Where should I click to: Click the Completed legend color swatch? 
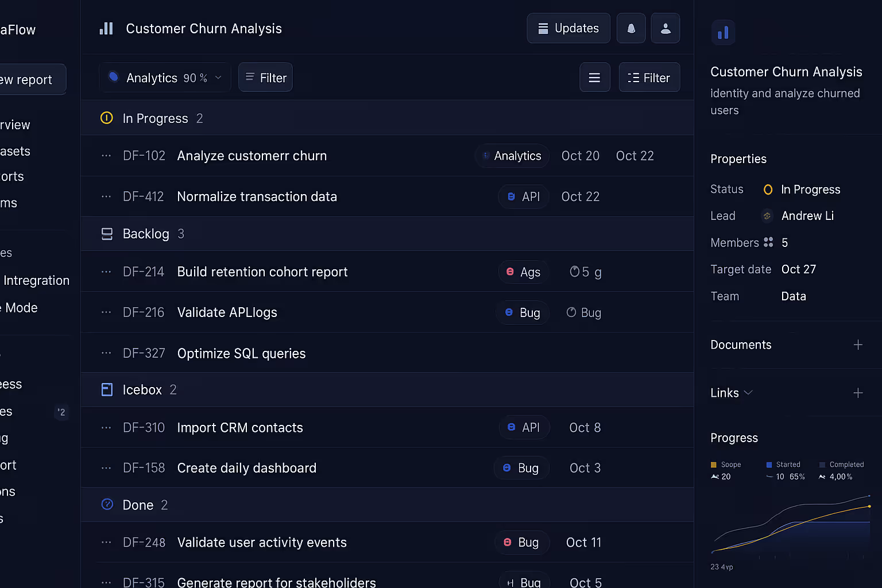click(822, 465)
